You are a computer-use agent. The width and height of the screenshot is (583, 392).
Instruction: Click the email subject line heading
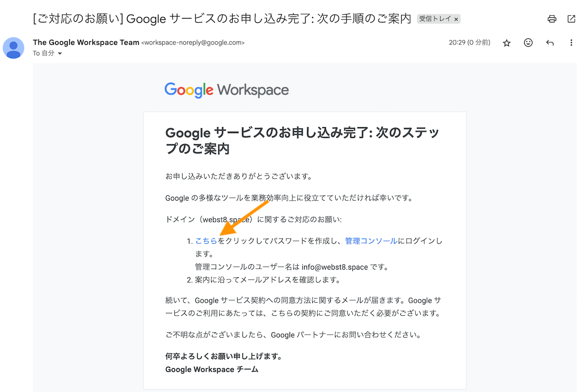pos(222,19)
